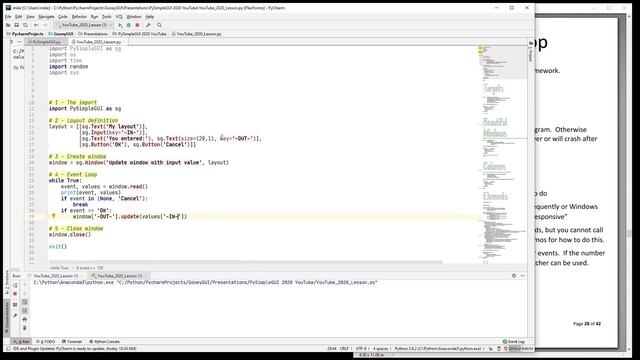The image size is (640, 360).
Task: Click the wrench Settings icon in toolbar
Action: (148, 25)
